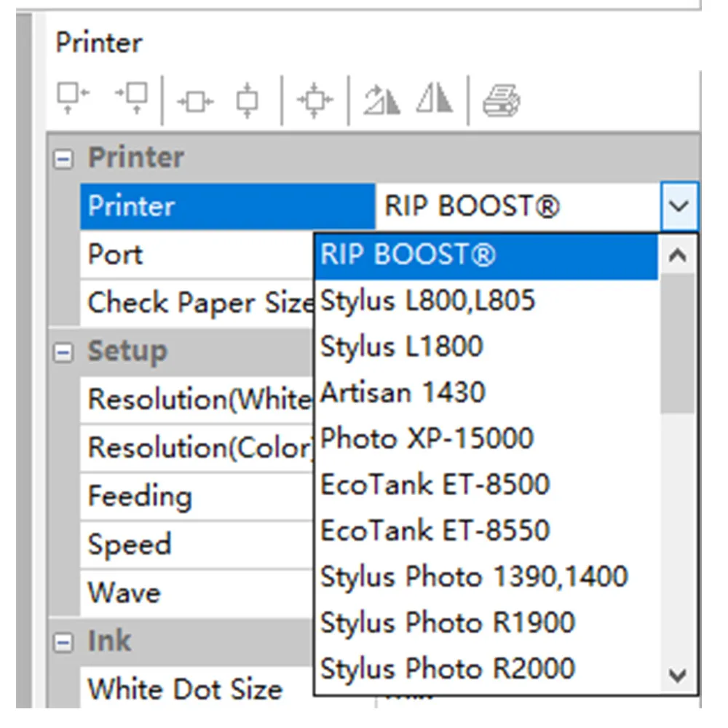Screen dimensions: 728x728
Task: Collapse the Setup section
Action: [64, 353]
